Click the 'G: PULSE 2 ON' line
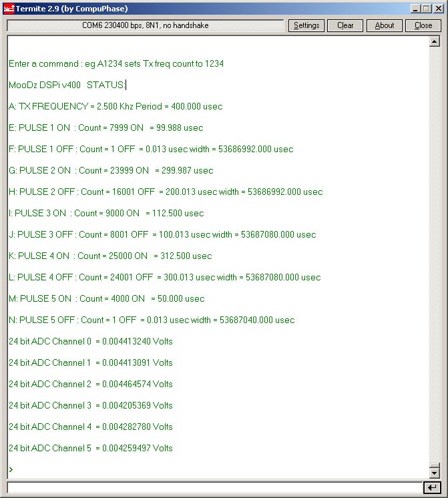 [111, 170]
